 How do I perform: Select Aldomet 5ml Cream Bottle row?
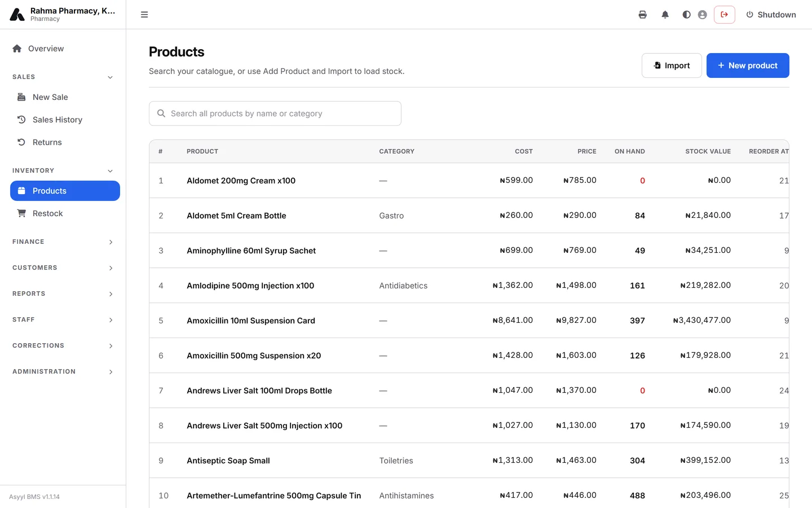[x=469, y=216]
